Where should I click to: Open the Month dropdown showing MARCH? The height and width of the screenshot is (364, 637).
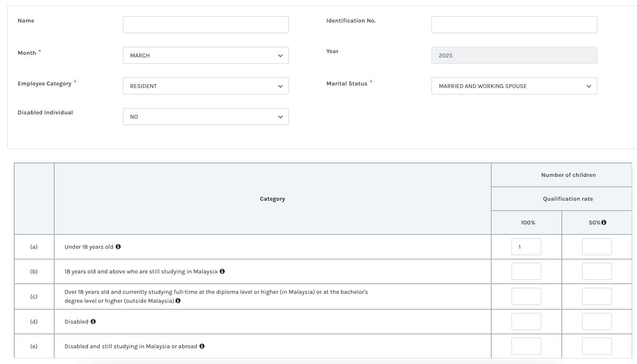(x=206, y=55)
